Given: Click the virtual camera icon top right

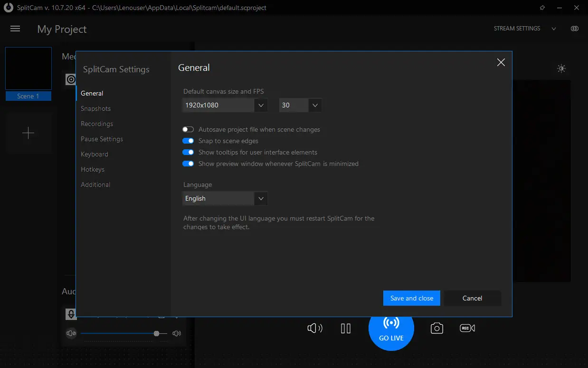Looking at the screenshot, I should 575,29.
